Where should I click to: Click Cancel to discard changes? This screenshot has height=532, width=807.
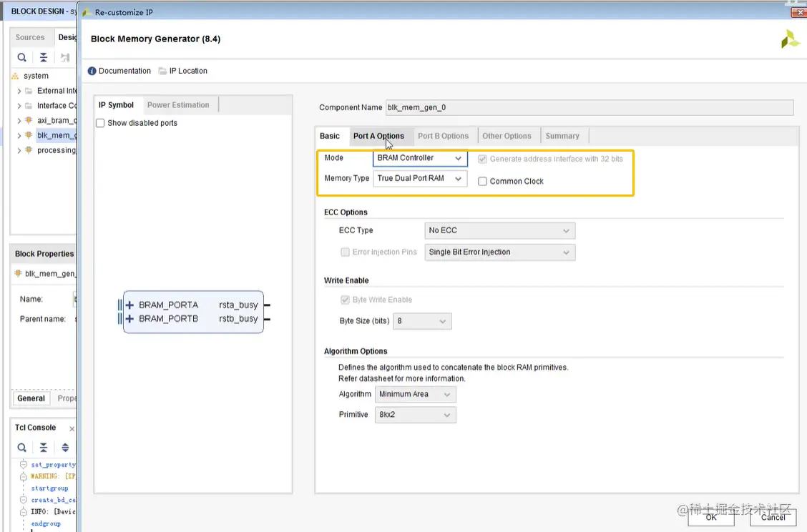pyautogui.click(x=773, y=517)
